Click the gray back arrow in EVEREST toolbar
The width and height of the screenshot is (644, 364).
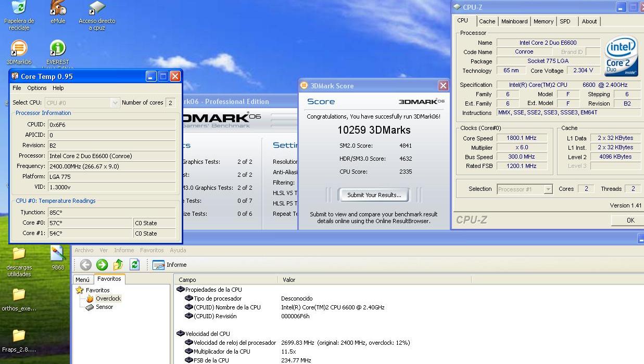(x=85, y=265)
